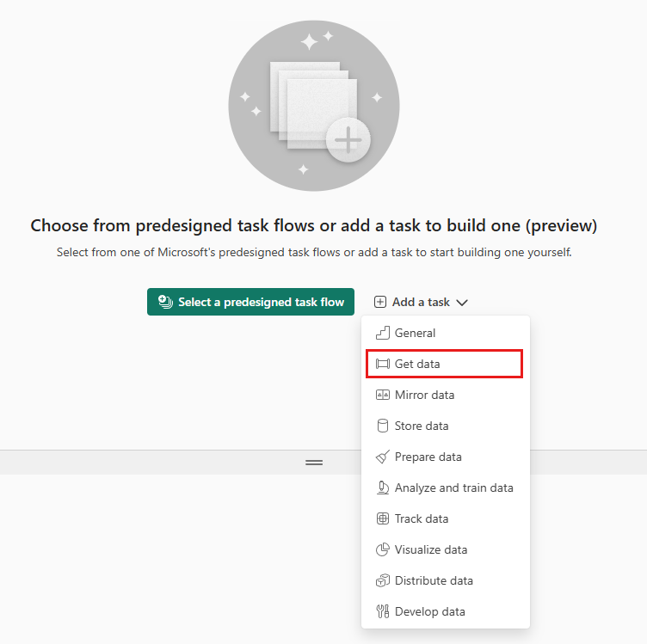
Task: Click the plus icon beside Add a task
Action: (380, 302)
